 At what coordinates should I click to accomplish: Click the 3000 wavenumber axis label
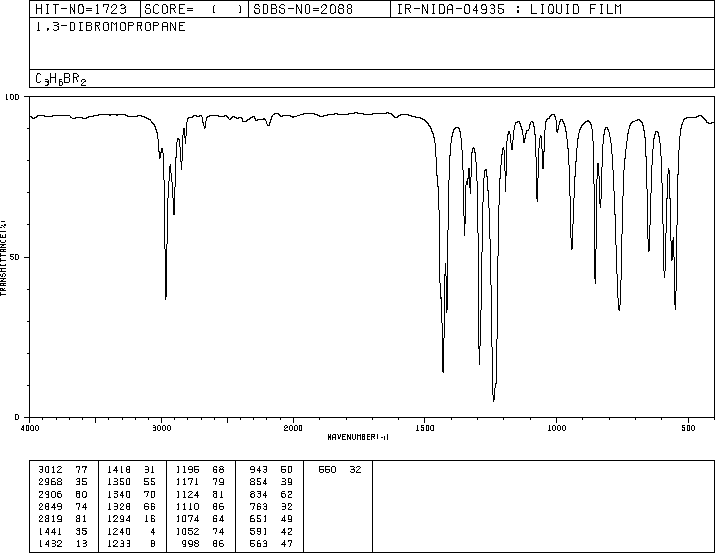click(x=161, y=428)
